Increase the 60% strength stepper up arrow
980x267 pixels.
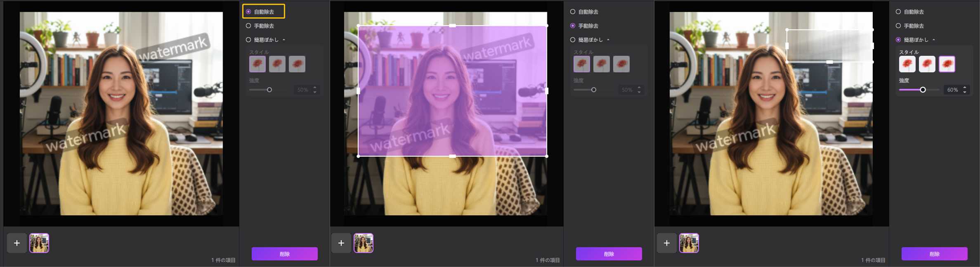click(965, 88)
